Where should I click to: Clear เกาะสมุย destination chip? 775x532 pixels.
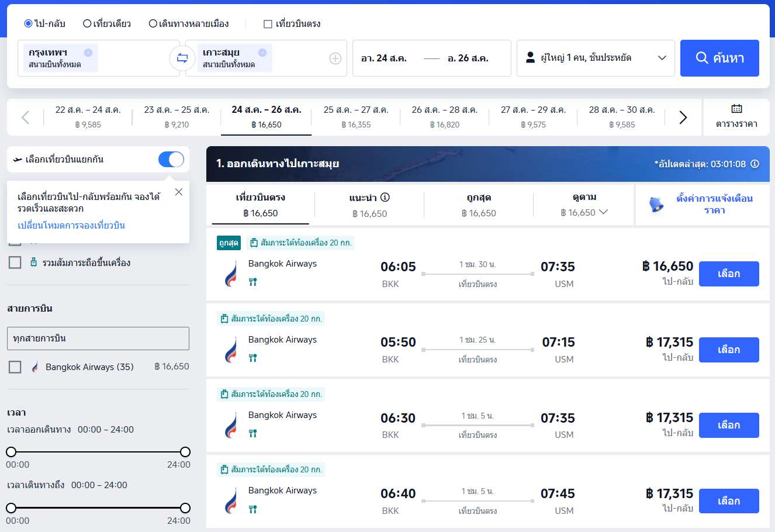tap(262, 53)
